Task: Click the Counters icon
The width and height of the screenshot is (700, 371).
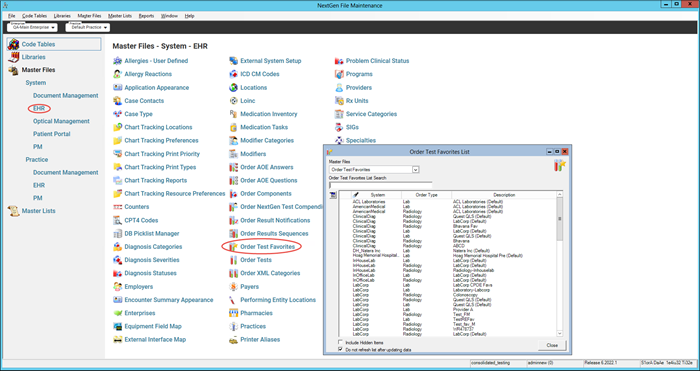Action: 117,207
